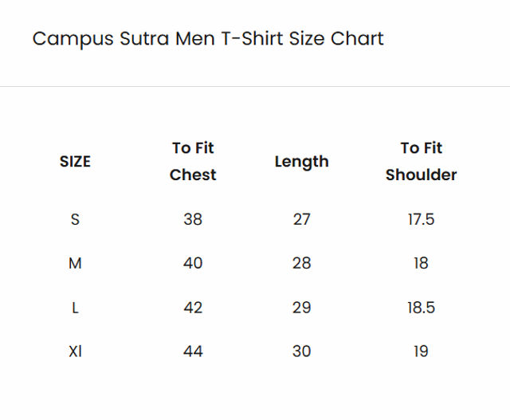
Task: Select size Xl row label
Action: (75, 351)
